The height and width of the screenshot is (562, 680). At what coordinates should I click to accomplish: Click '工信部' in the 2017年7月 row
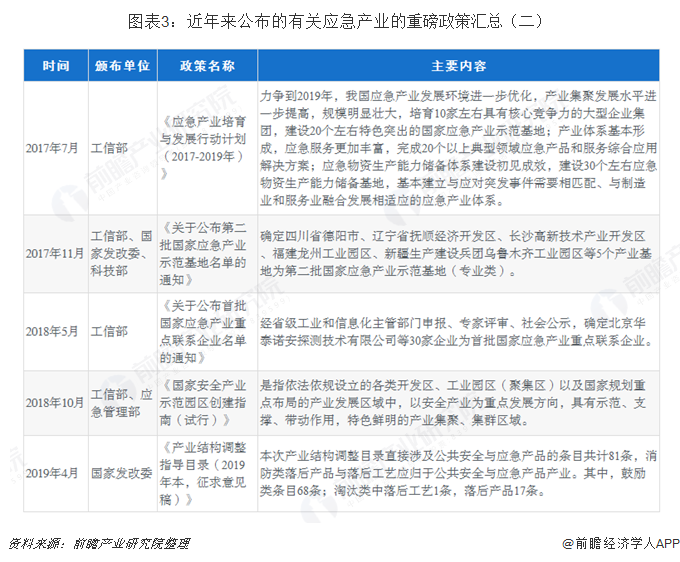tap(109, 148)
